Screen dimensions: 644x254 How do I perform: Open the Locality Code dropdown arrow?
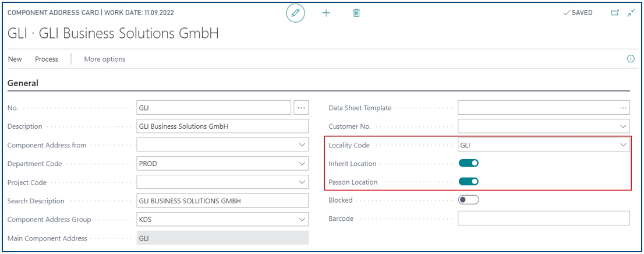tap(624, 144)
